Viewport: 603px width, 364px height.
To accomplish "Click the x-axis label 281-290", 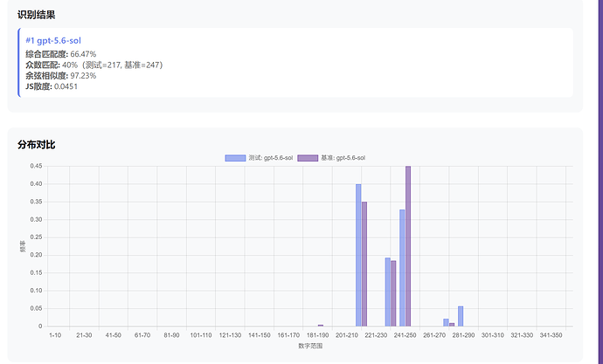I will pyautogui.click(x=463, y=335).
